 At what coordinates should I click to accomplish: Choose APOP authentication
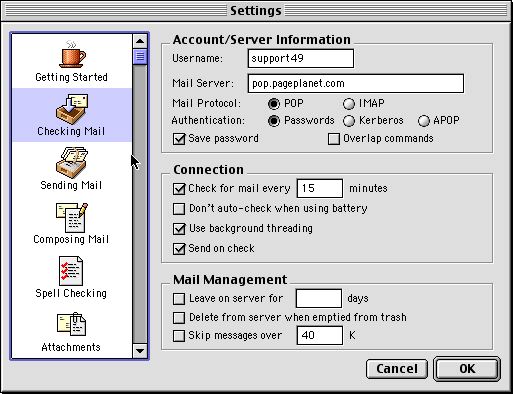[x=423, y=121]
